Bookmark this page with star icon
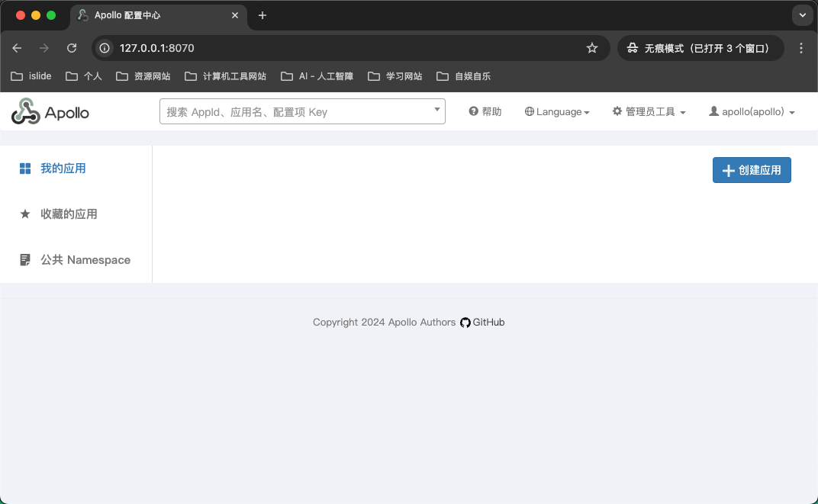Screen dimensions: 818x504 click(x=592, y=48)
